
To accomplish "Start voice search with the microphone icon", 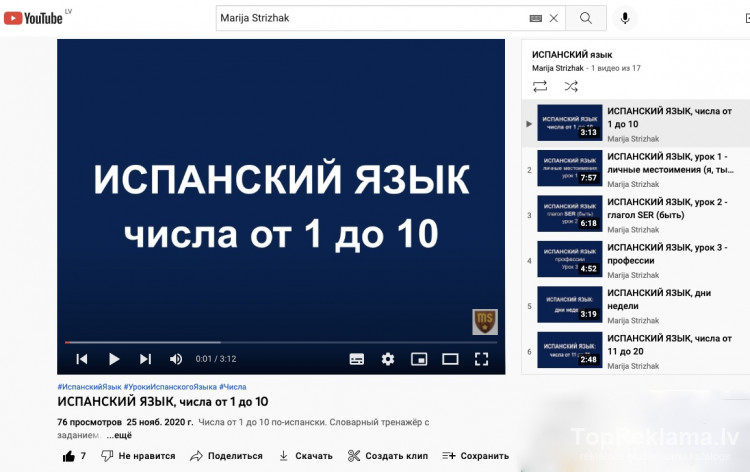I will point(626,18).
